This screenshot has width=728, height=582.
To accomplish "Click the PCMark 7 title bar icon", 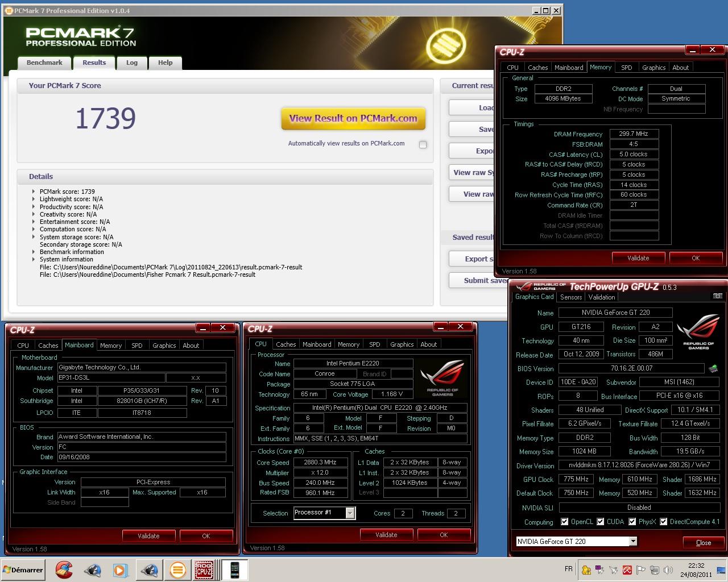I will (9, 11).
